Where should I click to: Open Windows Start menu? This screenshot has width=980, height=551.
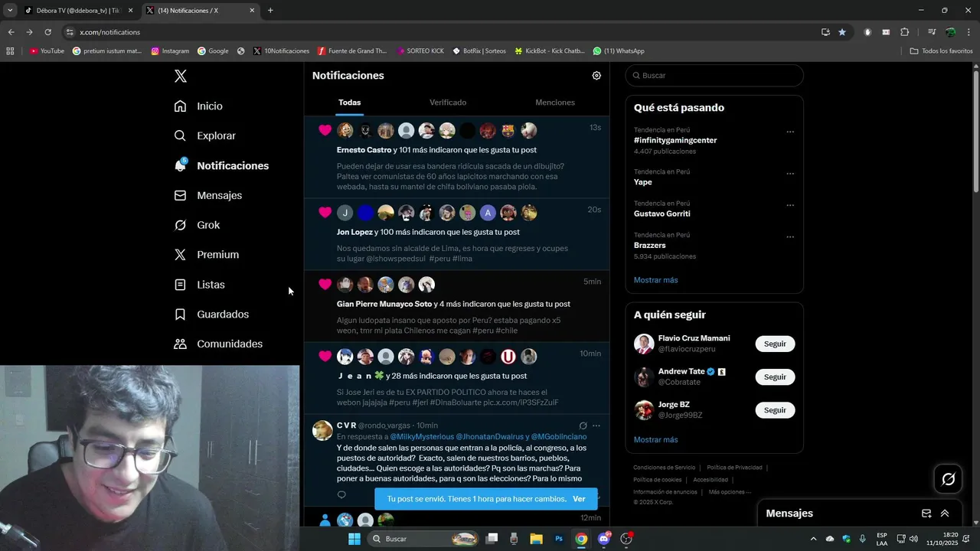(354, 539)
